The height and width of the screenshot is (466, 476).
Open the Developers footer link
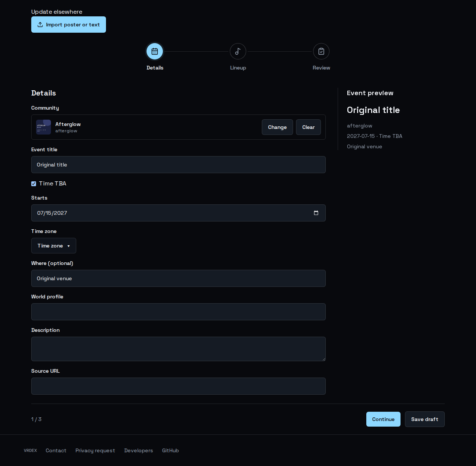click(138, 450)
